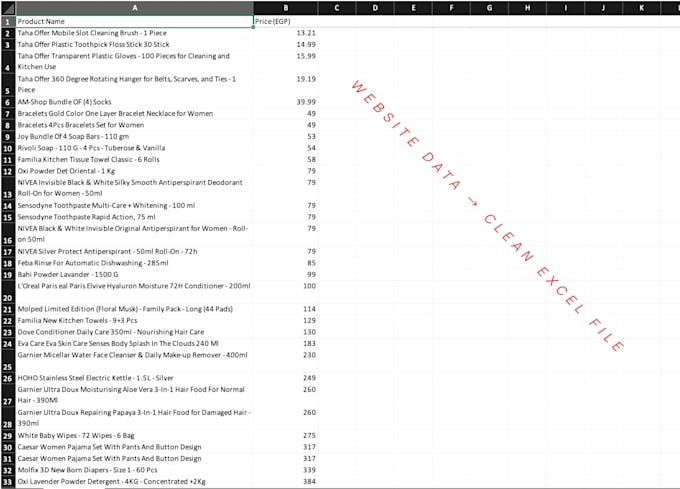This screenshot has height=489, width=680.
Task: Select 'NIVEA Black & White Invisible Original' cell
Action: pyautogui.click(x=134, y=234)
